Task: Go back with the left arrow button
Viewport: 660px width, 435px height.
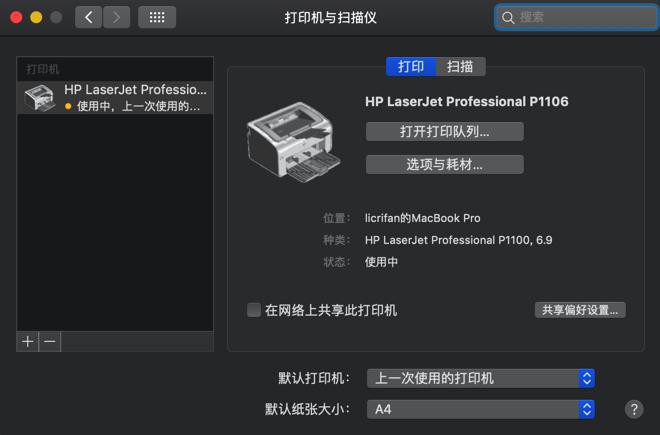Action: (x=88, y=17)
